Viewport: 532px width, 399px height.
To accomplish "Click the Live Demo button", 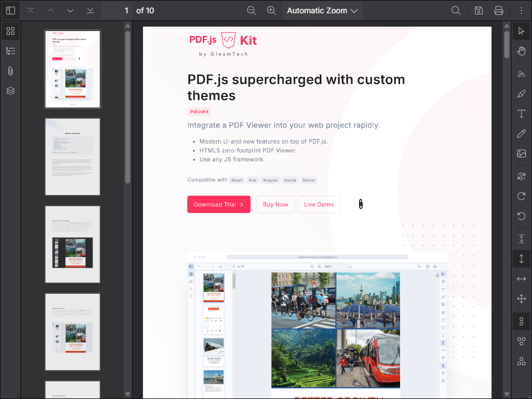I will click(x=319, y=204).
